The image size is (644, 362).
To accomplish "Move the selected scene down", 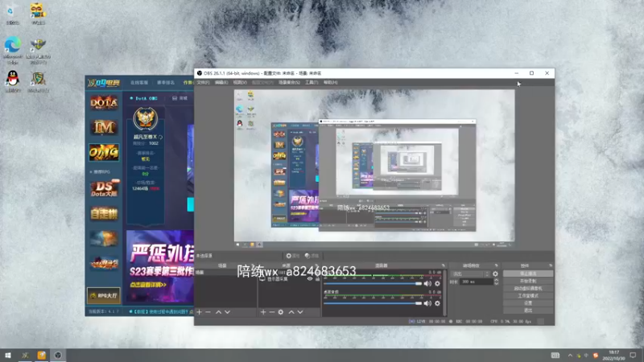I will (227, 312).
